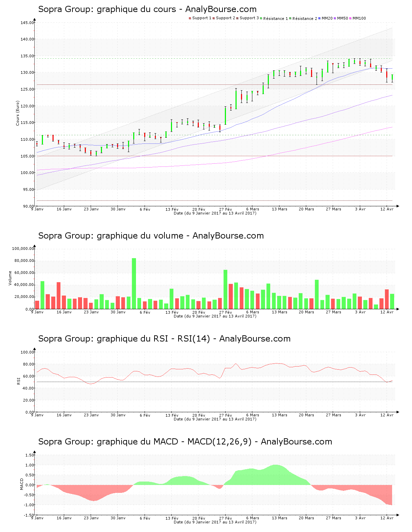
Task: Click '20 Mars' date on the MACD chart
Action: tap(306, 518)
